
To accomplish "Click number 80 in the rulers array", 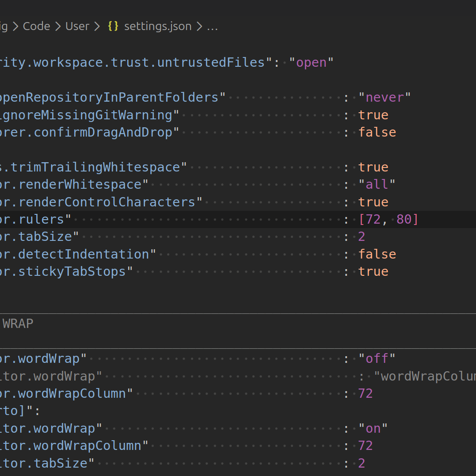I will [x=404, y=219].
